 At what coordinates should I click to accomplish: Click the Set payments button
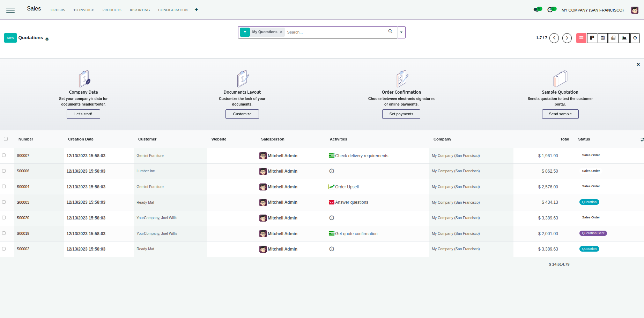click(x=401, y=114)
